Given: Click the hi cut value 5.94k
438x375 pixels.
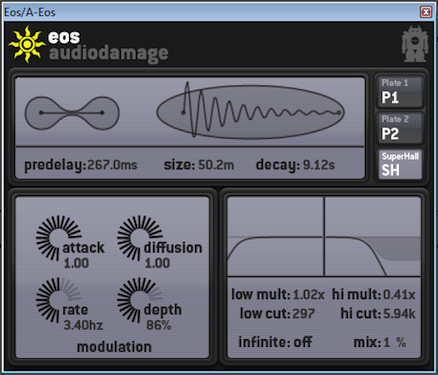Looking at the screenshot, I should pos(399,314).
